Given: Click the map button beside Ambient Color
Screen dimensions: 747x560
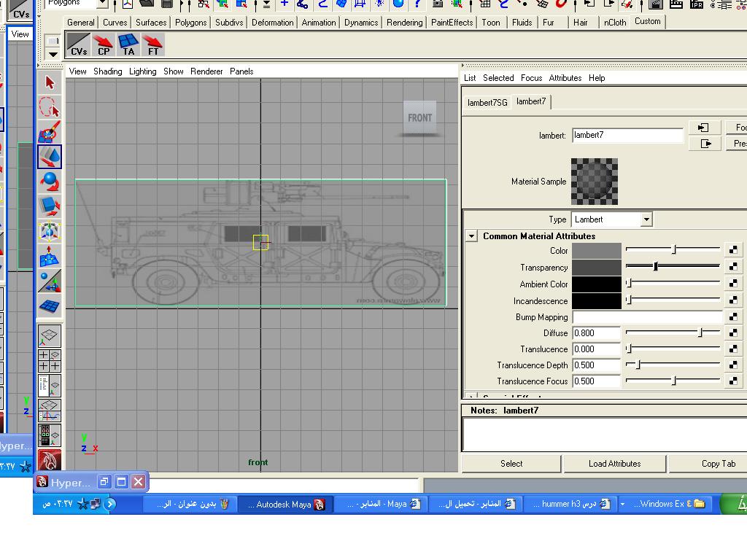Looking at the screenshot, I should click(733, 284).
